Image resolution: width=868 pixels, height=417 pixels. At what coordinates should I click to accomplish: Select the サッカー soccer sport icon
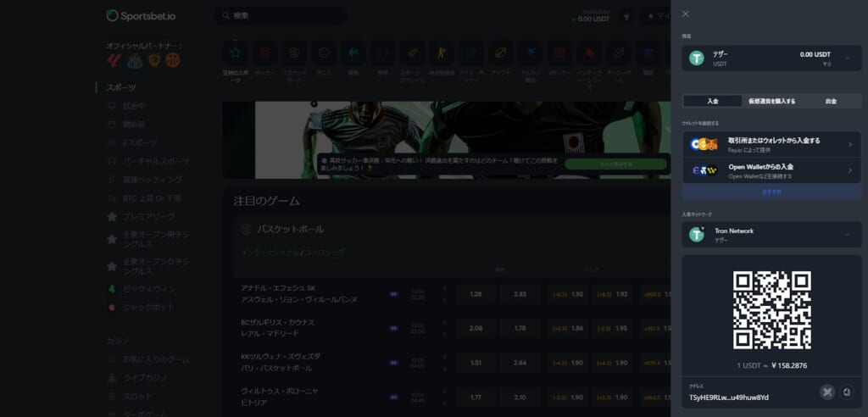tap(265, 53)
